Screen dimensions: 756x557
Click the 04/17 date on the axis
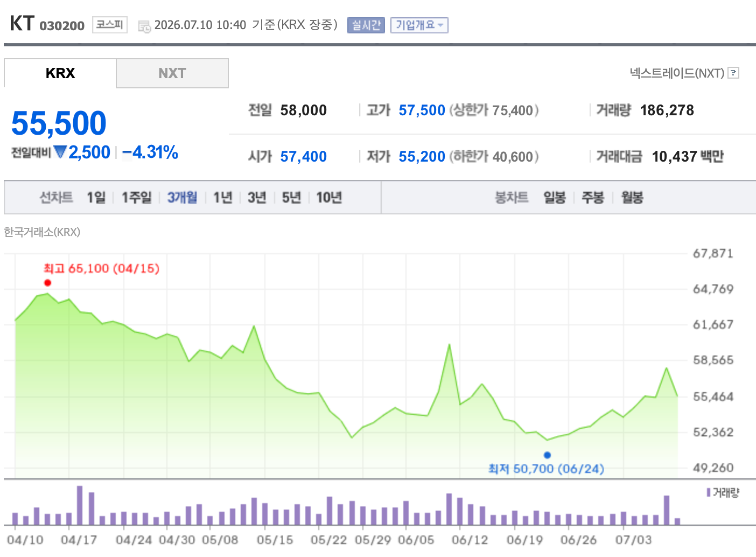[79, 540]
